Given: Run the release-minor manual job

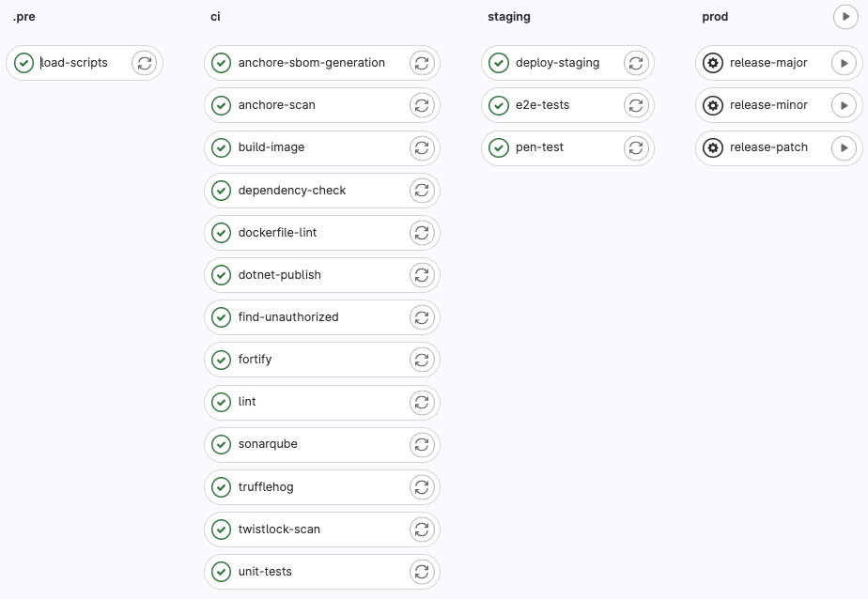Looking at the screenshot, I should tap(844, 105).
